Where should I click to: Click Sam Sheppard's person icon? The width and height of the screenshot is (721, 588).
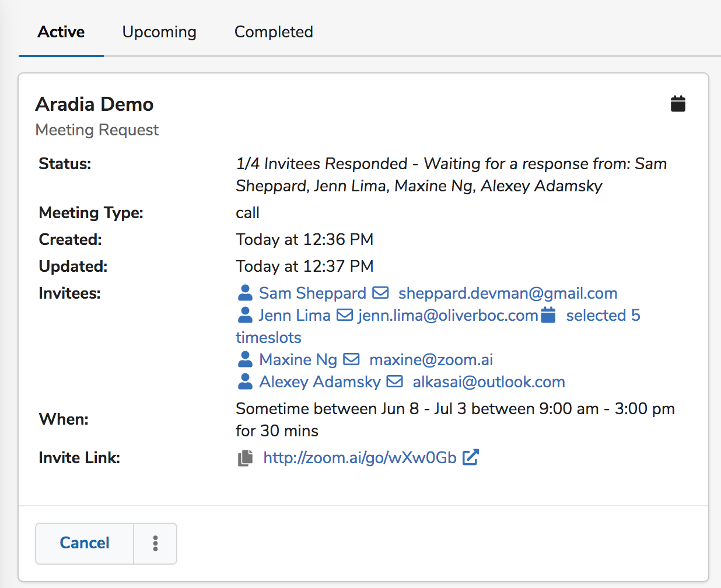(x=246, y=292)
